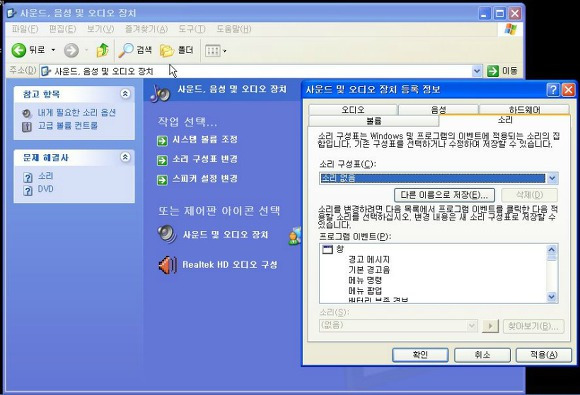Open the 사운드 및 오디오 장치 speaker icon

pos(167,234)
